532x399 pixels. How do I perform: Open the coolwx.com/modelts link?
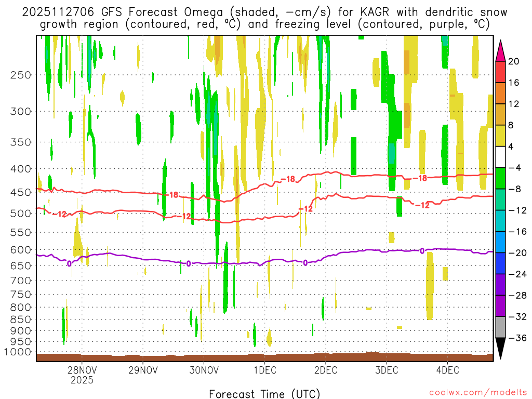click(x=478, y=393)
